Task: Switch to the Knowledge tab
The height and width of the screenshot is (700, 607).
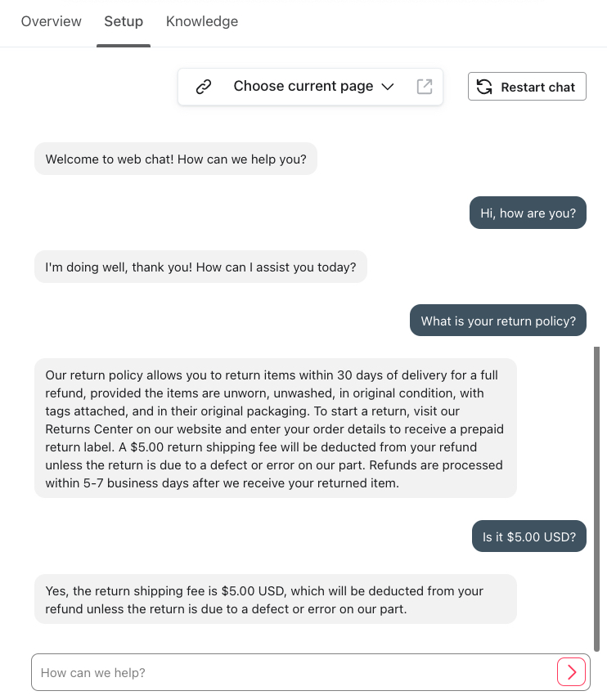Action: (202, 21)
